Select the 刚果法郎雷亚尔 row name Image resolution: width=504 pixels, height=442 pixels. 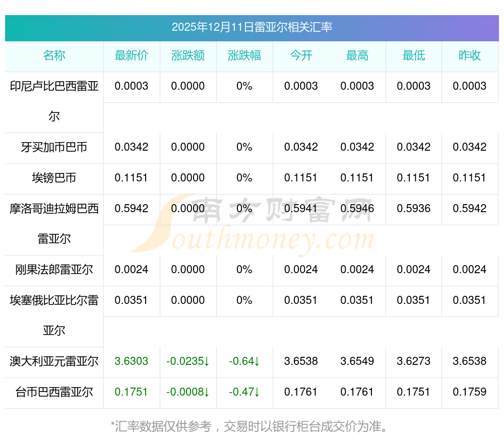click(x=54, y=270)
